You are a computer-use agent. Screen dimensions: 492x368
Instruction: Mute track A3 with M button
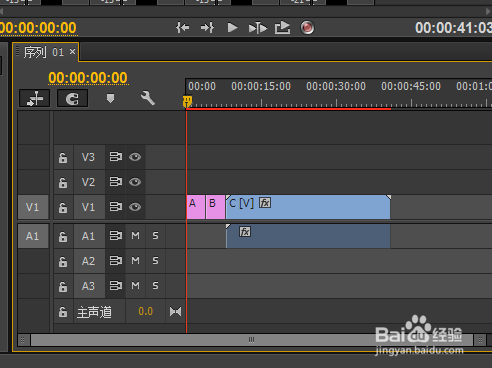pyautogui.click(x=135, y=286)
